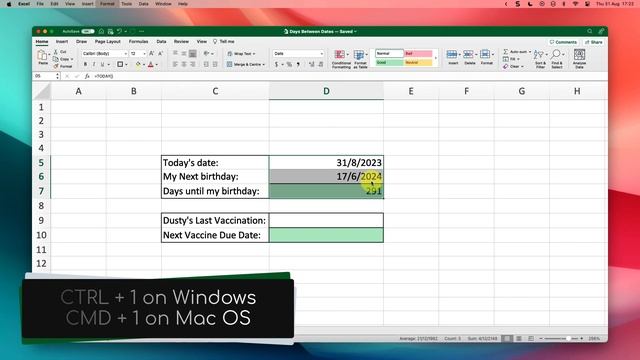
Task: Click the Share button
Action: click(x=593, y=42)
